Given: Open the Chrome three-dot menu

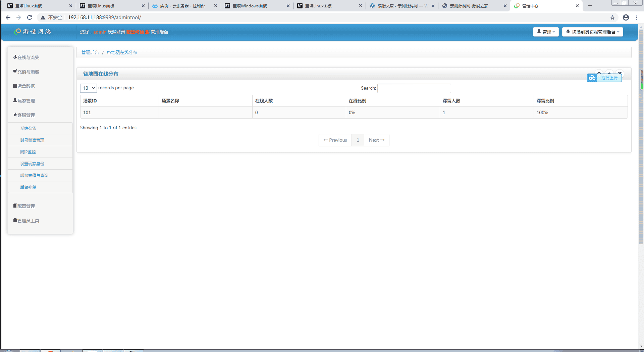Looking at the screenshot, I should point(637,17).
